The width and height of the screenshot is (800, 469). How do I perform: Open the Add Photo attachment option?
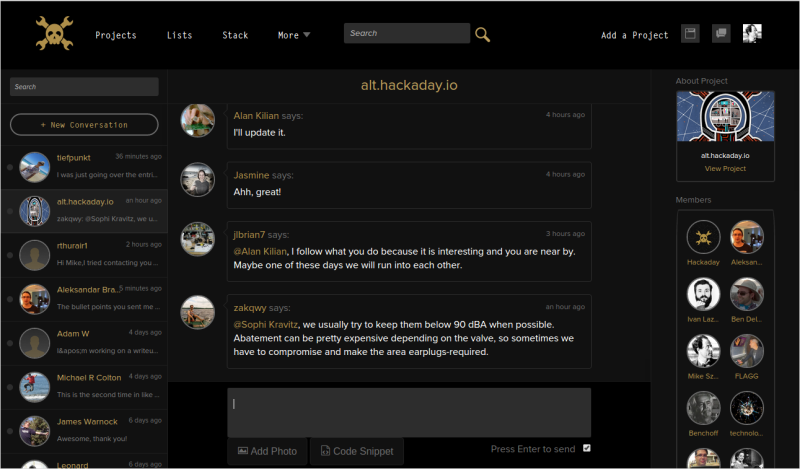(267, 451)
